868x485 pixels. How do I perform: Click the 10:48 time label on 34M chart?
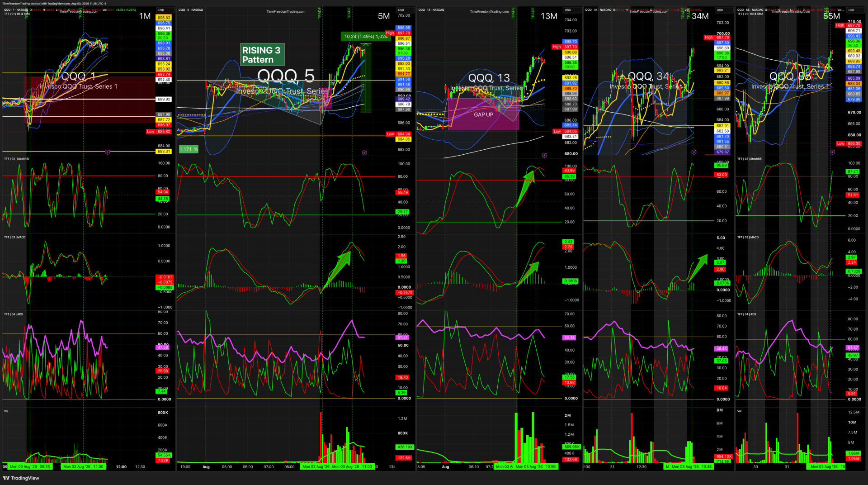tap(692, 467)
